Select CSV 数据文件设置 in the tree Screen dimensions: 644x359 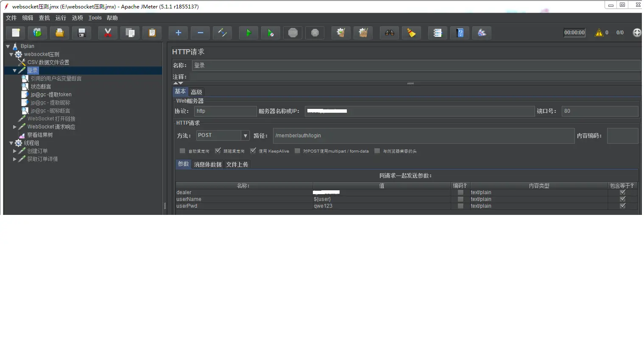point(48,62)
